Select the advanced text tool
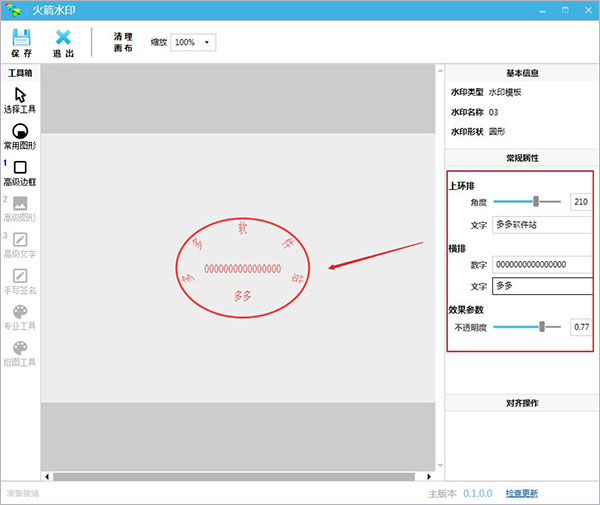Image resolution: width=600 pixels, height=505 pixels. point(20,239)
